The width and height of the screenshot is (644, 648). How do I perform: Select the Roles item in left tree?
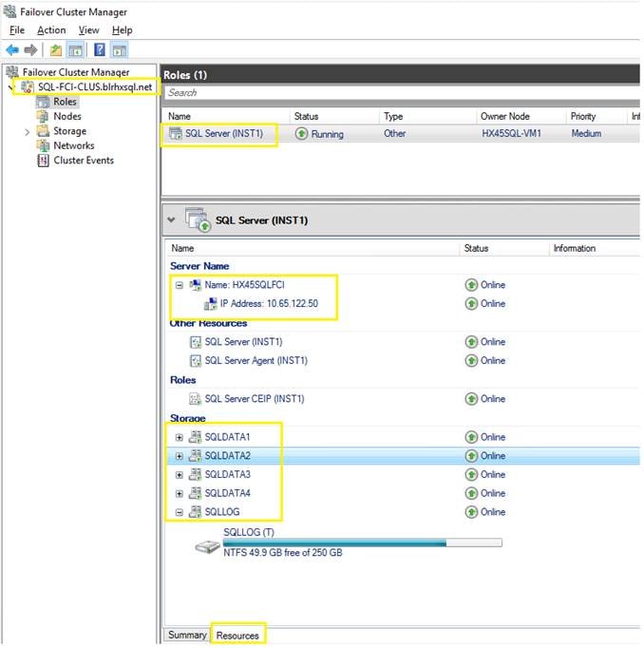[65, 102]
